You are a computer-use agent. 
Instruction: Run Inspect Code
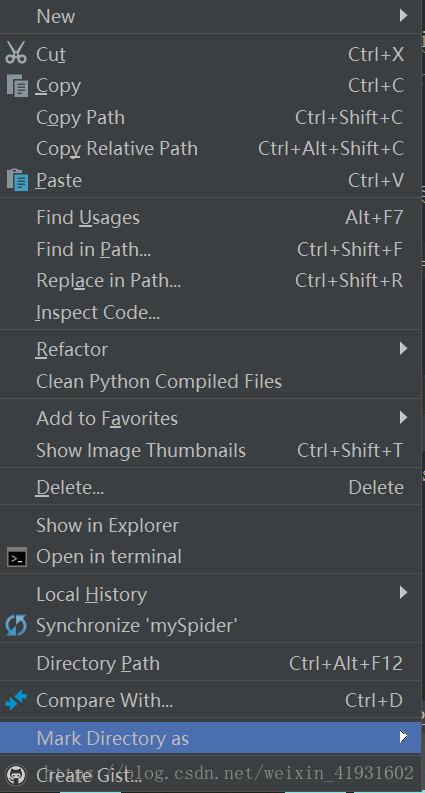point(210,313)
